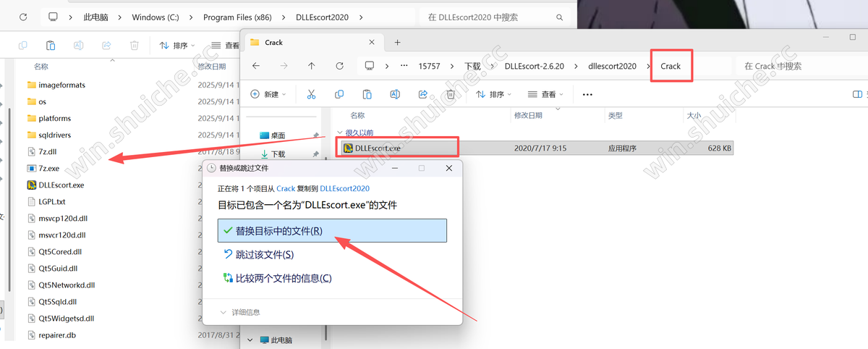Click Paste icon in Crack window toolbar

click(367, 94)
